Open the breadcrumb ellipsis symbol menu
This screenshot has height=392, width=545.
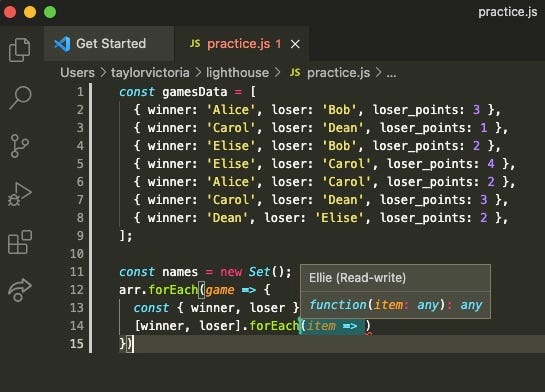point(391,74)
